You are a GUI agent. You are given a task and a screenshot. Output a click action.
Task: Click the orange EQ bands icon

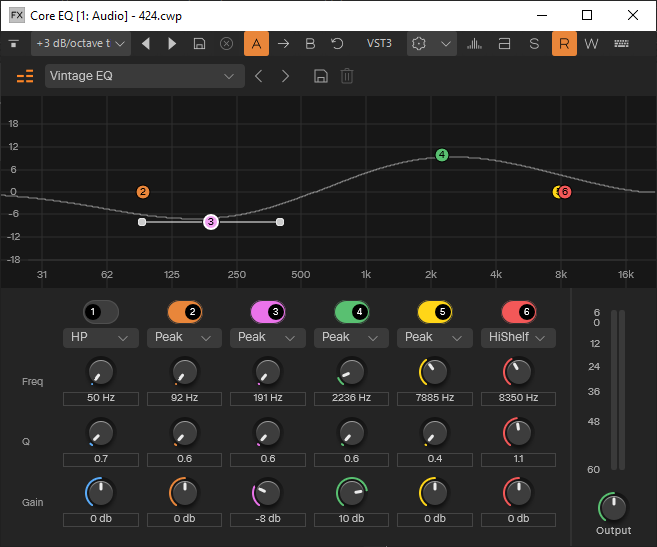point(25,76)
